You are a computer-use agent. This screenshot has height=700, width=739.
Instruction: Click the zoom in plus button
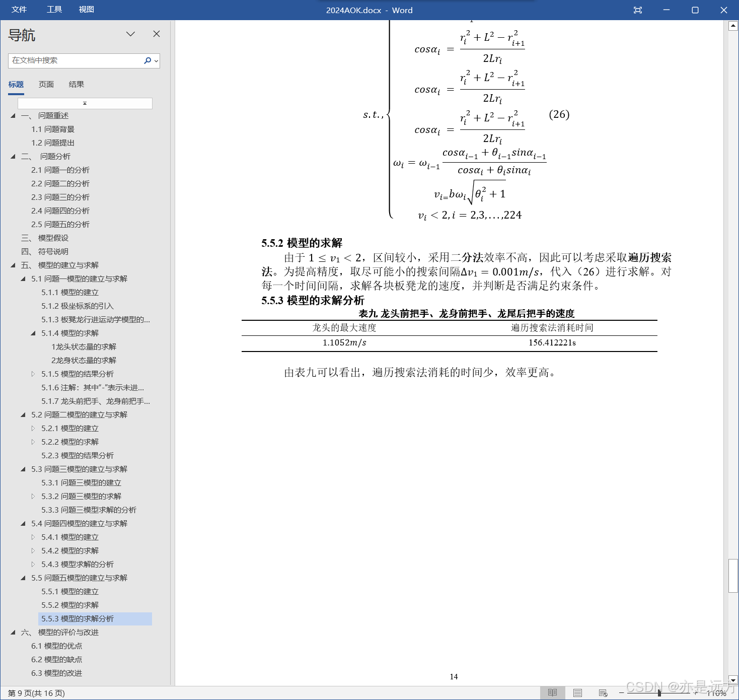[697, 693]
